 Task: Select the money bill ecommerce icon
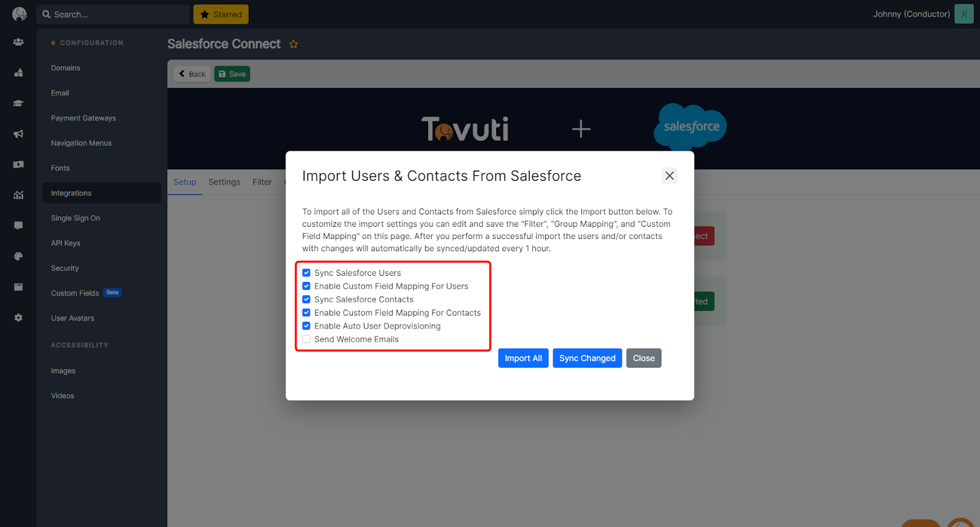(18, 164)
